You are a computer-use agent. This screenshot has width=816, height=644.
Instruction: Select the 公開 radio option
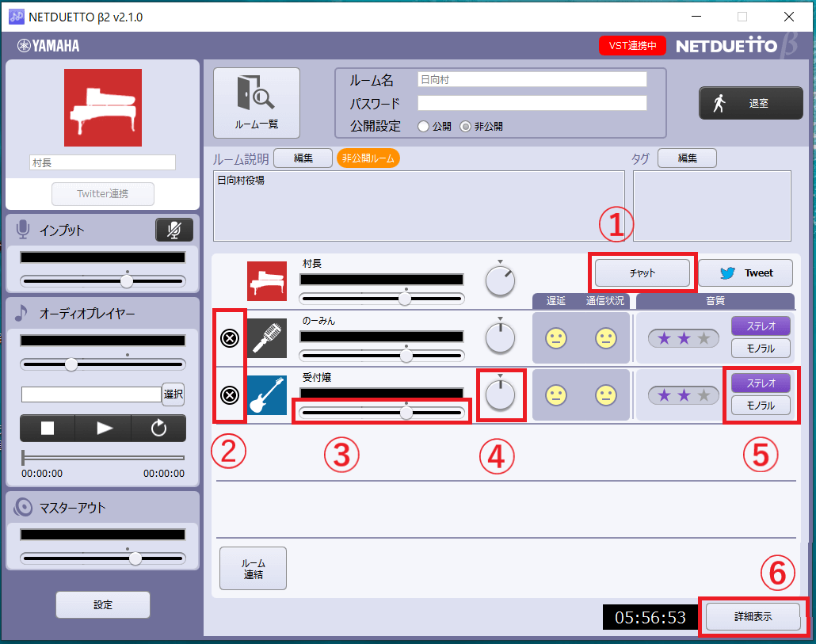point(424,127)
